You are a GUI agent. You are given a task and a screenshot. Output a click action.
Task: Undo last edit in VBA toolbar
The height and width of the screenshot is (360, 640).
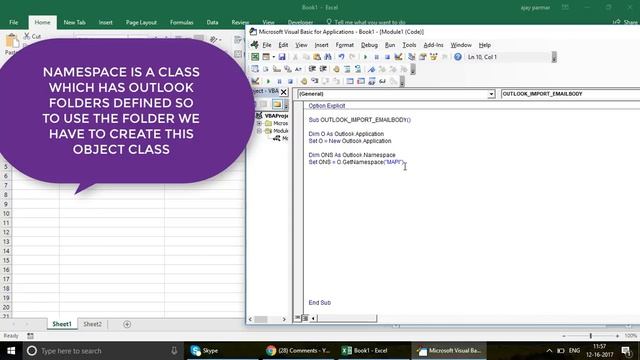(x=341, y=57)
